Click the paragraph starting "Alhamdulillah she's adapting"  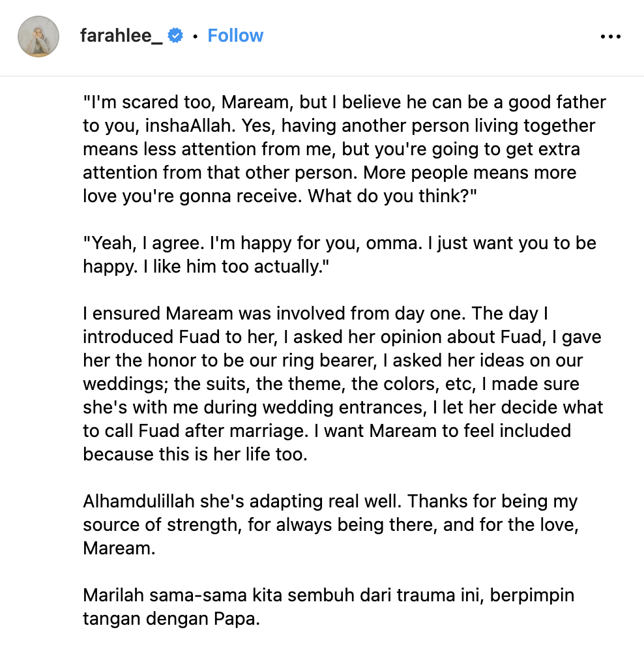click(330, 524)
